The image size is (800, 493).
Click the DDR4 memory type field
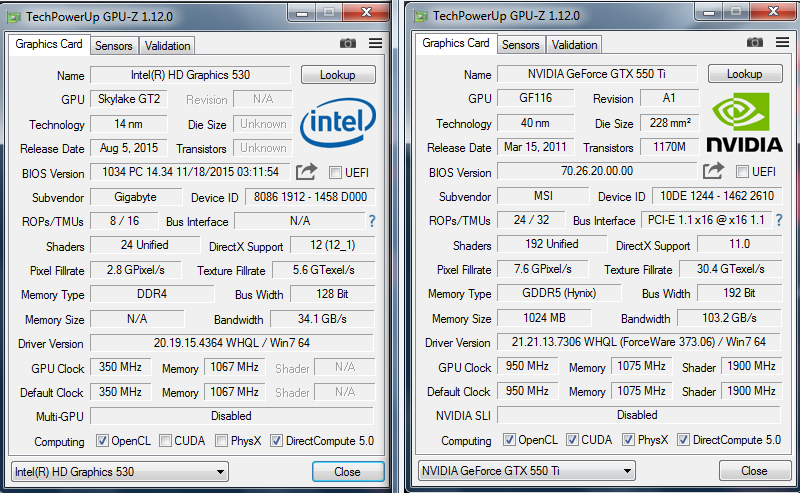coord(153,294)
